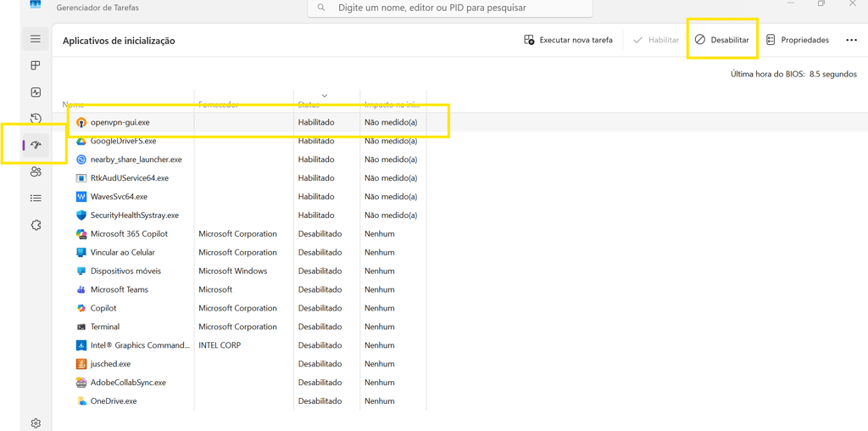Select the GoogleDriveFS.exe row name
This screenshot has width=868, height=431.
coord(124,142)
